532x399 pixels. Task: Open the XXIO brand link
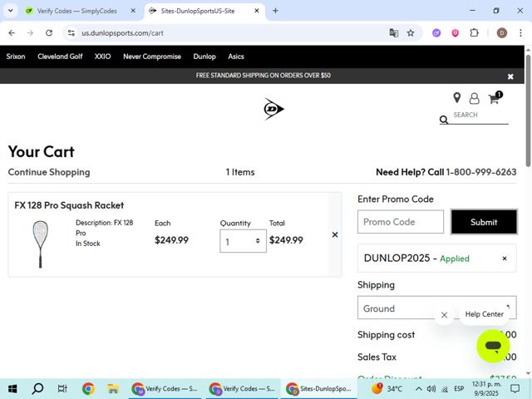(102, 57)
